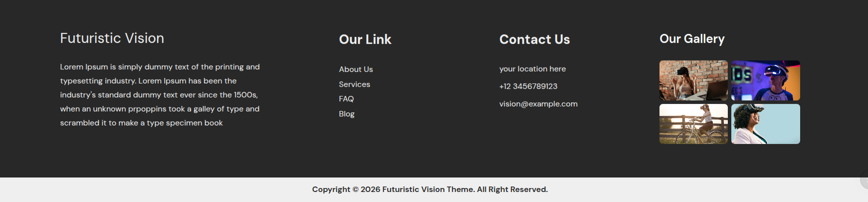Click the copyright notice text
The width and height of the screenshot is (868, 202).
coord(430,189)
